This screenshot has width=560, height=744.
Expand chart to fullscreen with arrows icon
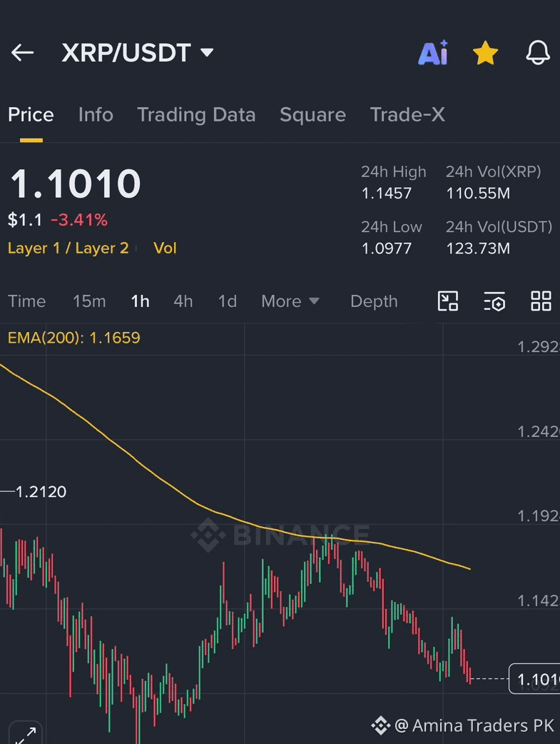[26, 735]
